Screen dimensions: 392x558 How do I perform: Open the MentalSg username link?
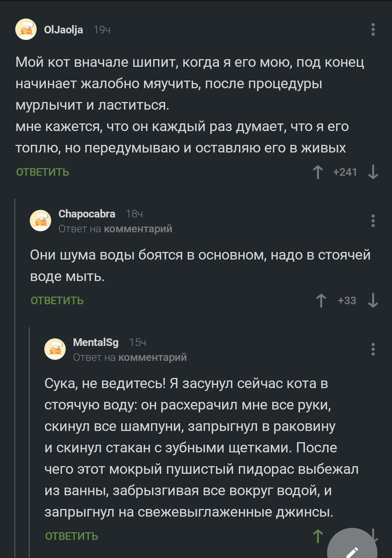(x=96, y=342)
